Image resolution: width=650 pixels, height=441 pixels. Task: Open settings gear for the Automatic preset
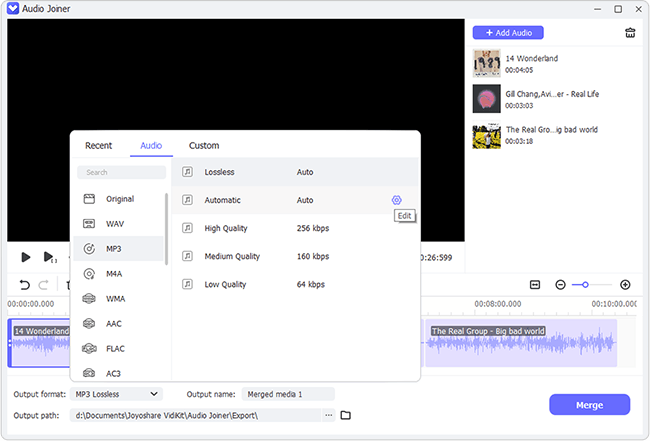pos(396,200)
